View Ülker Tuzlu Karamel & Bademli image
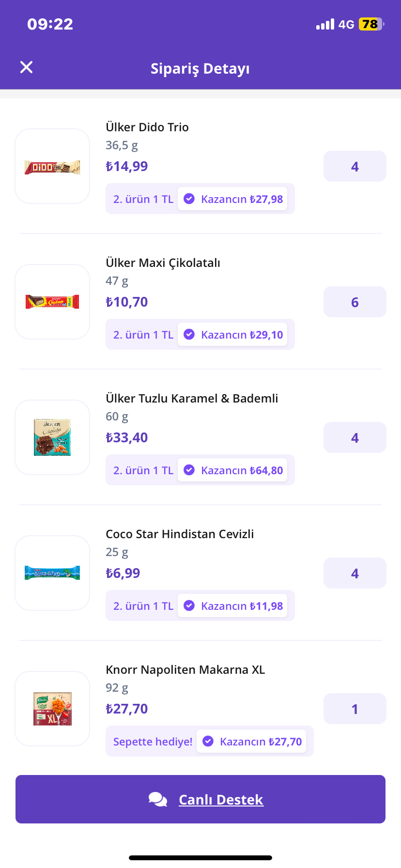The width and height of the screenshot is (401, 868). pyautogui.click(x=52, y=437)
